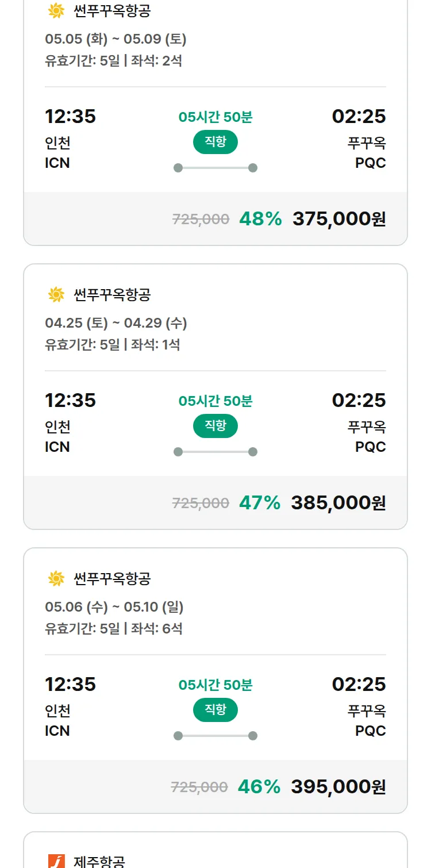
Task: Click the 직항 badge on the 385,000원 flight
Action: [x=215, y=426]
